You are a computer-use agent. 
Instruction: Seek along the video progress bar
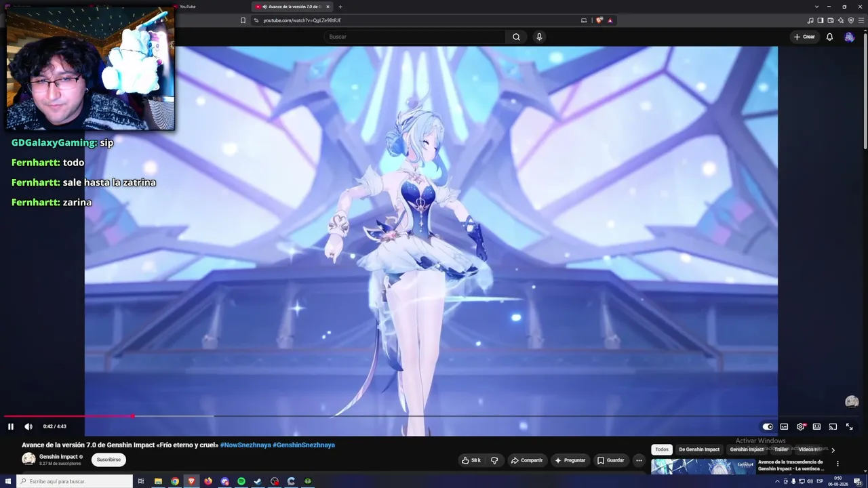434,416
